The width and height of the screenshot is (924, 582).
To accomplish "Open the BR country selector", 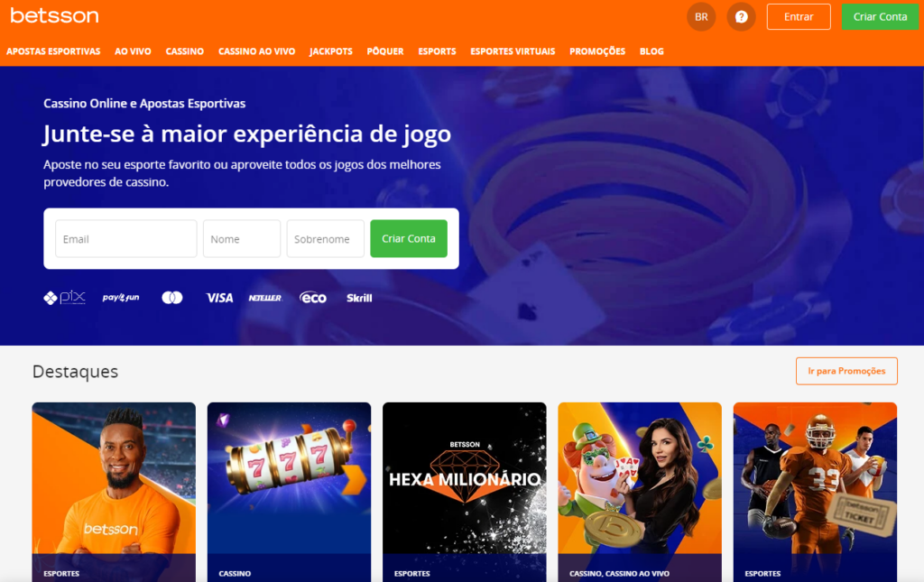I will (x=701, y=16).
